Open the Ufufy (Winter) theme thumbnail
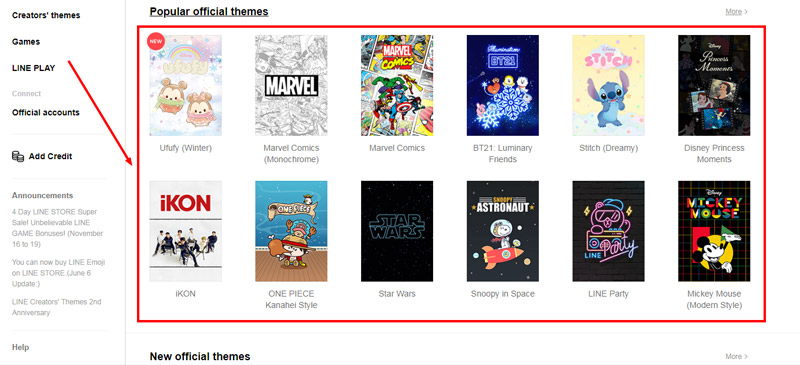 pos(186,85)
